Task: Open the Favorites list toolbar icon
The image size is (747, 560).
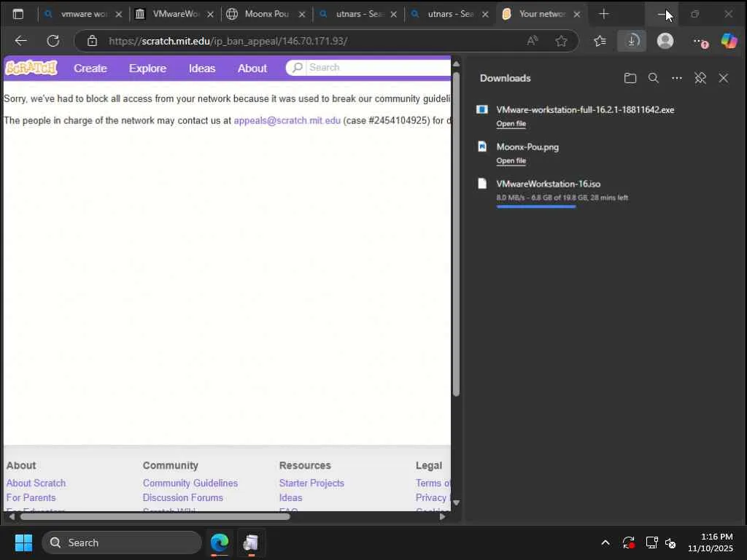Action: pos(600,41)
